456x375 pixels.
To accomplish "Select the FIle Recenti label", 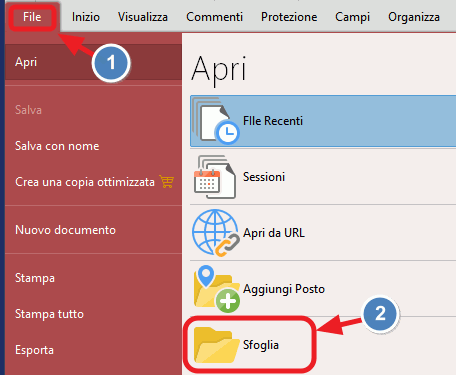I will click(x=273, y=121).
